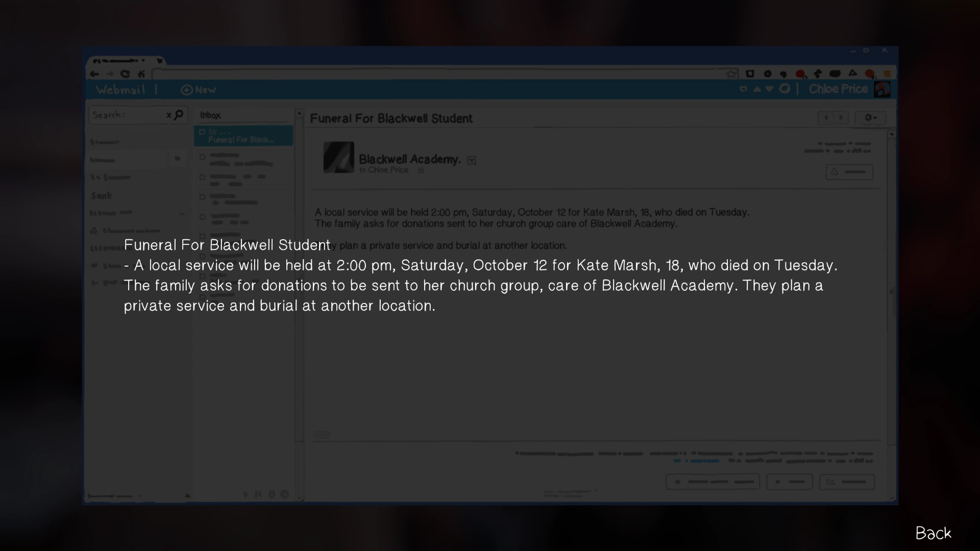The width and height of the screenshot is (980, 551).
Task: Click the webmail refresh circle icon
Action: (x=785, y=89)
